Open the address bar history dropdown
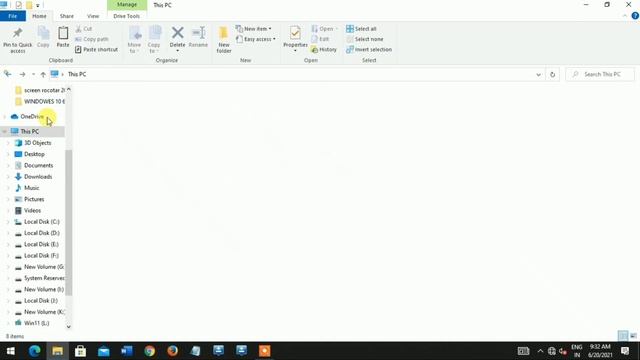 pyautogui.click(x=538, y=75)
